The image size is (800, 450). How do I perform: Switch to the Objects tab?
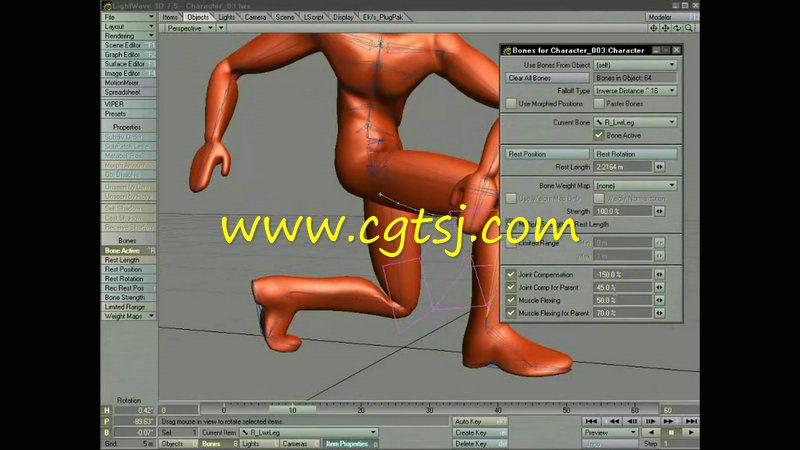coord(197,17)
